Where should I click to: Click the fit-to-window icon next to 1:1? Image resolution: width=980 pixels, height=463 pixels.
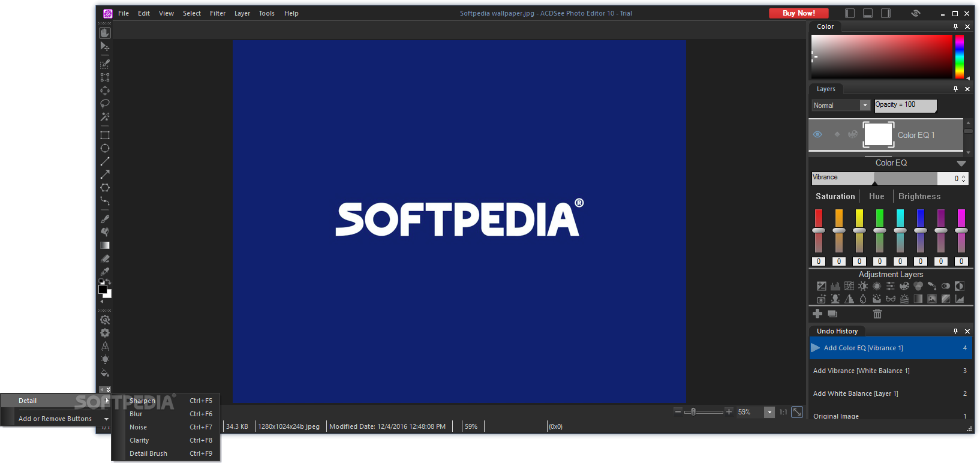(797, 412)
